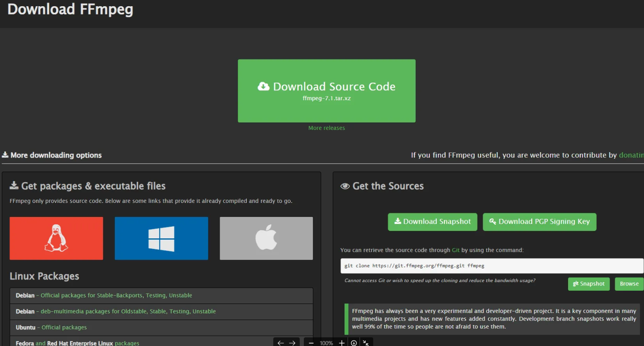Screen dimensions: 644x346
Task: Open Fedora and Red Hat Enterprise Linux packages
Action: (78, 343)
